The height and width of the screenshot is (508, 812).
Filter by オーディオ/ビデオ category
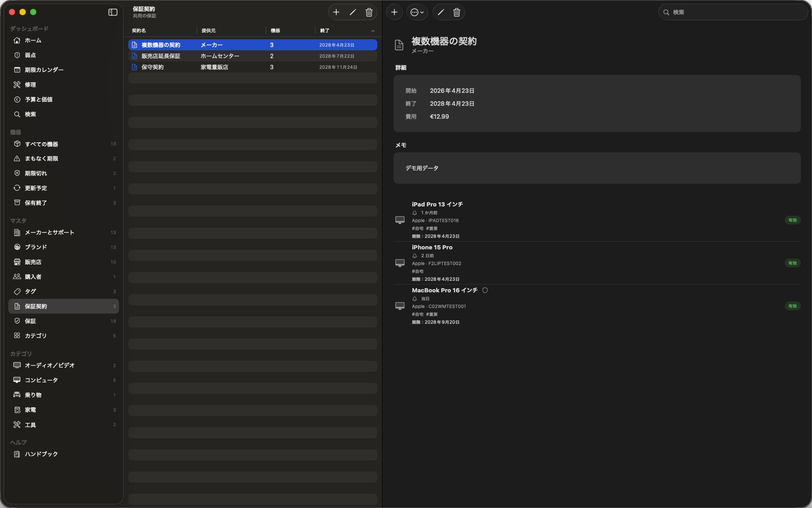coord(64,366)
